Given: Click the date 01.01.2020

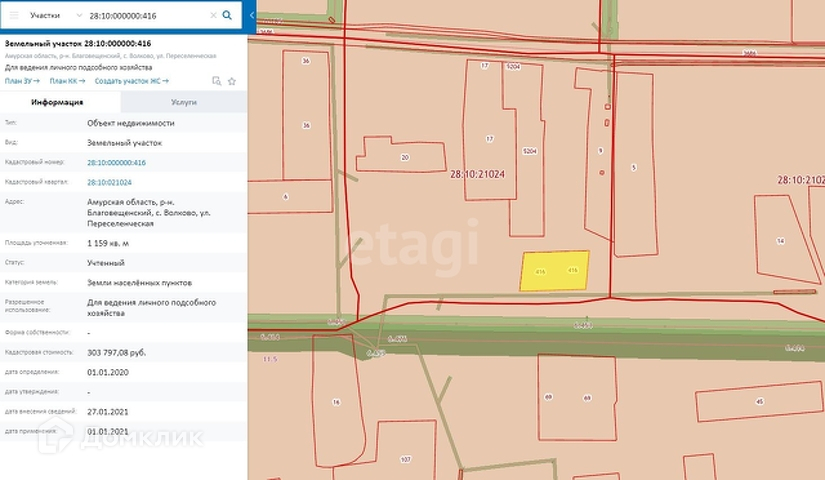Looking at the screenshot, I should [x=108, y=372].
